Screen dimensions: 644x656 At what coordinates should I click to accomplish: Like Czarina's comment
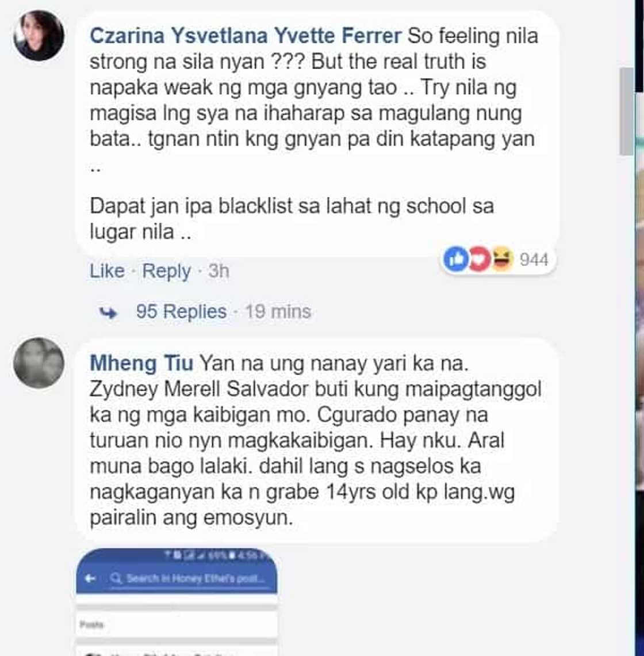[107, 270]
